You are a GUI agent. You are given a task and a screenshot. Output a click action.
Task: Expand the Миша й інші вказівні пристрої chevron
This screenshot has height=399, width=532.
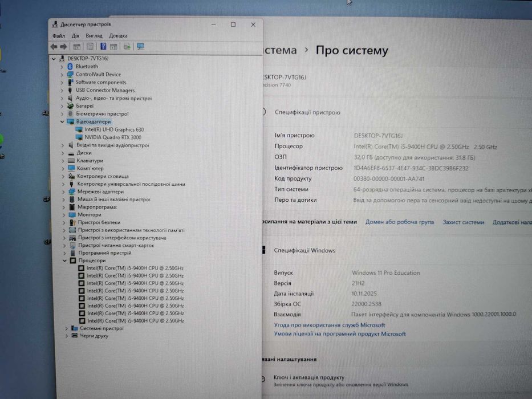[63, 199]
